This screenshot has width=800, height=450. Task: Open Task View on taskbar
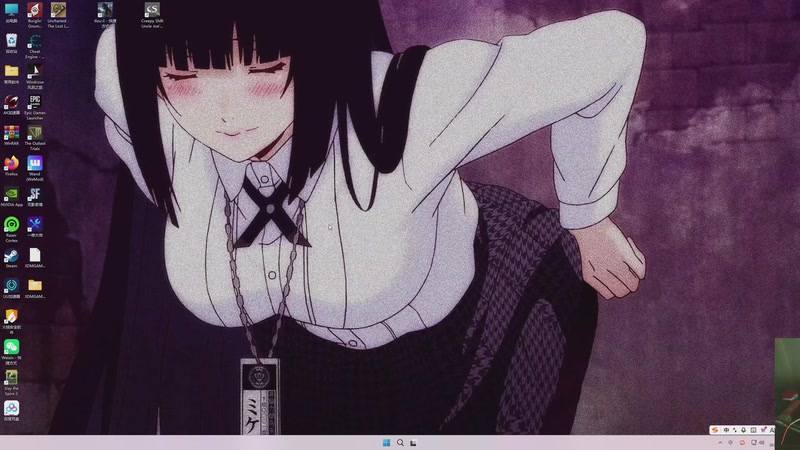[413, 442]
